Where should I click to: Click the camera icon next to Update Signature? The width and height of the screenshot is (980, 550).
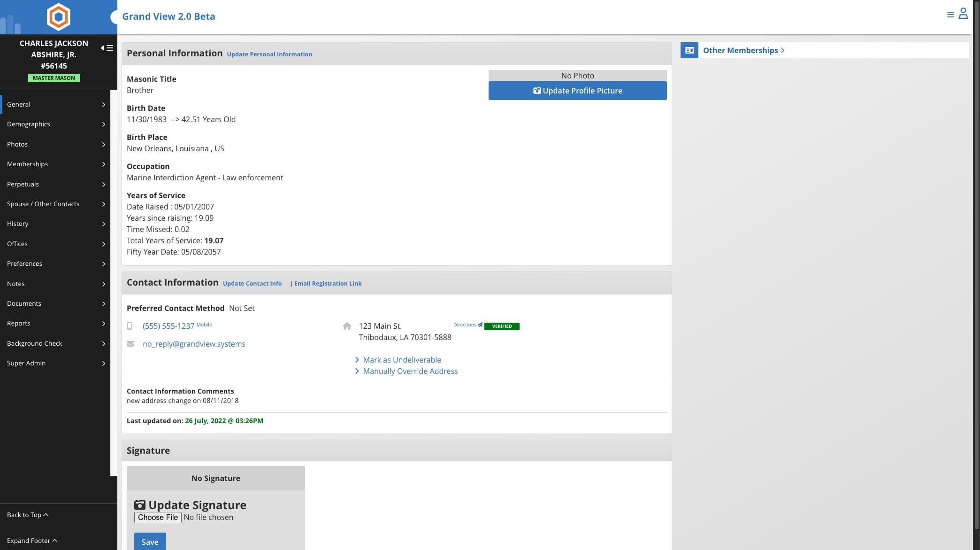pyautogui.click(x=140, y=505)
